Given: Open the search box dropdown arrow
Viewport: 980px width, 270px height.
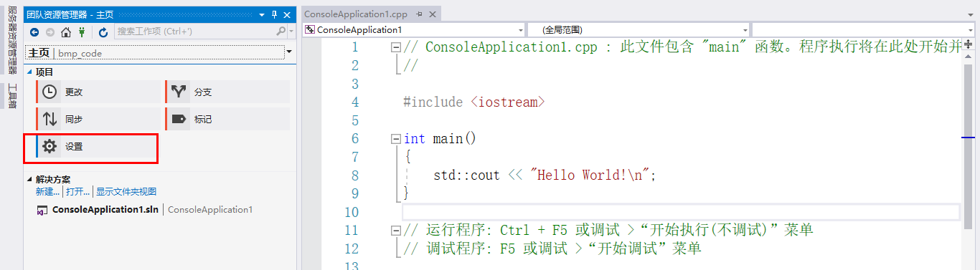Looking at the screenshot, I should point(291,32).
